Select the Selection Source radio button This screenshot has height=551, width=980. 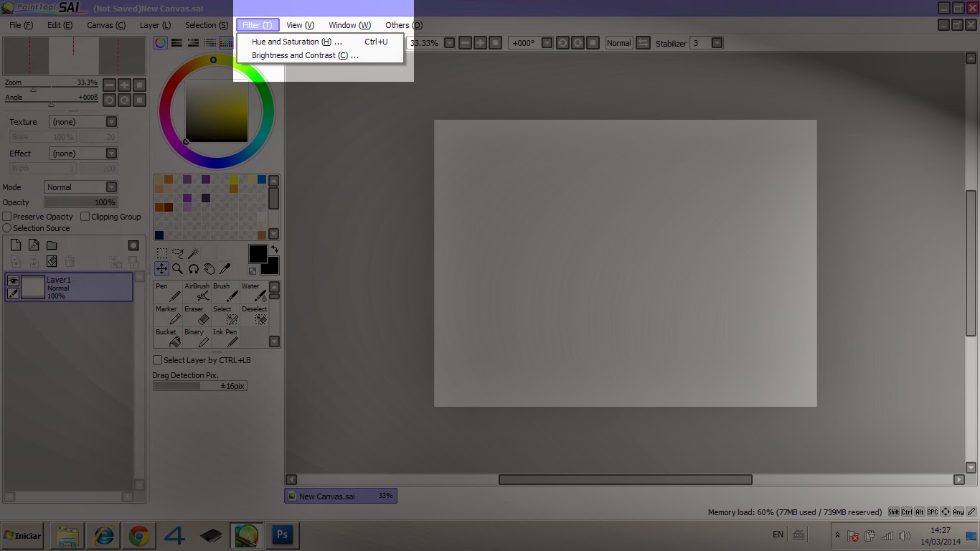7,228
